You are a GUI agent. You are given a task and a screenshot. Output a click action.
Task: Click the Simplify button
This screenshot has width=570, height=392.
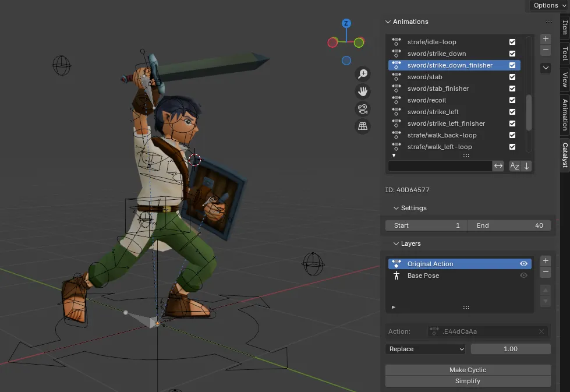click(468, 381)
